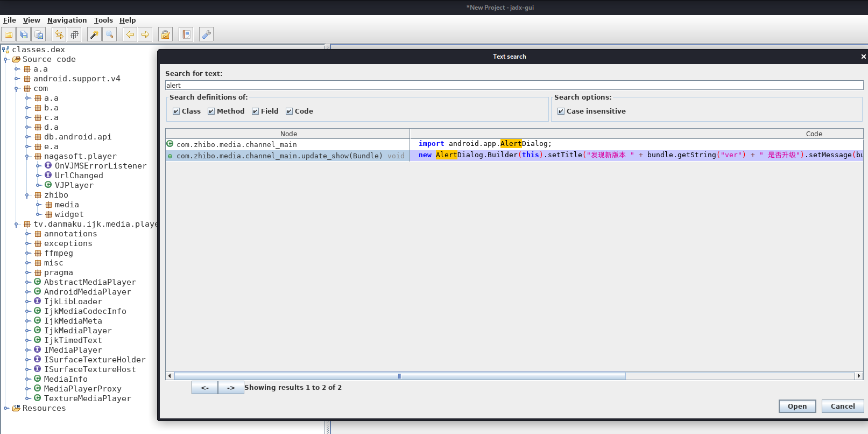Click the Code column header

637,134
